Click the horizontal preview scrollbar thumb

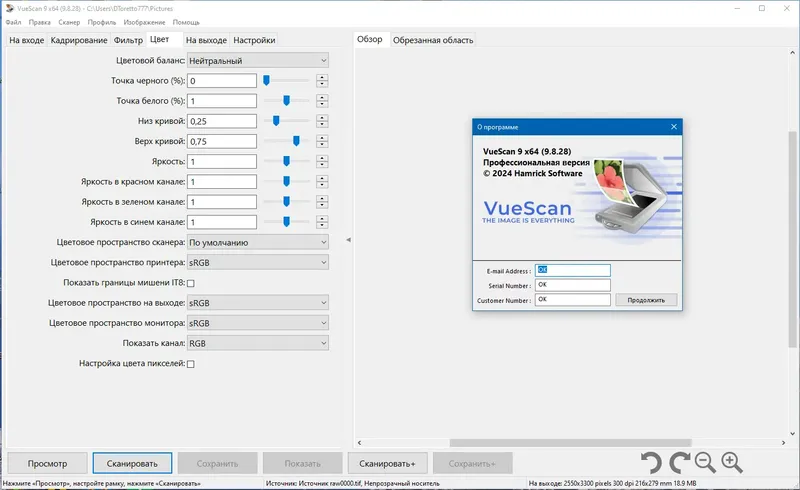click(570, 443)
